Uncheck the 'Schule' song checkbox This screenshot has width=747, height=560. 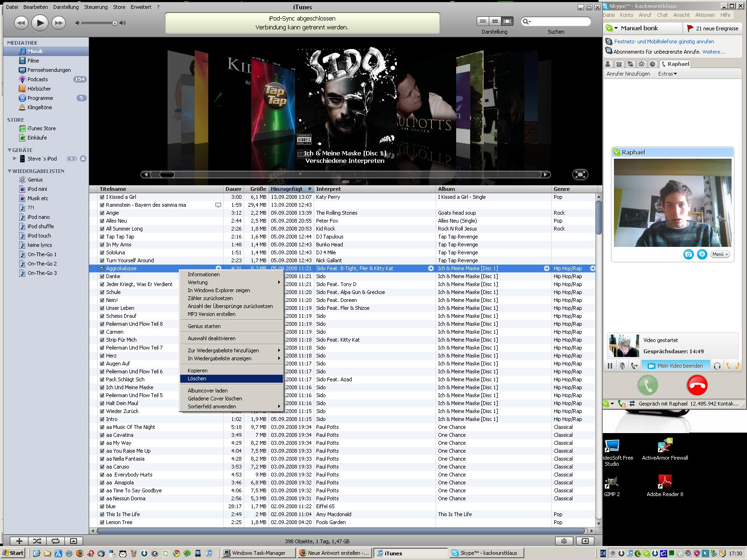tap(102, 292)
